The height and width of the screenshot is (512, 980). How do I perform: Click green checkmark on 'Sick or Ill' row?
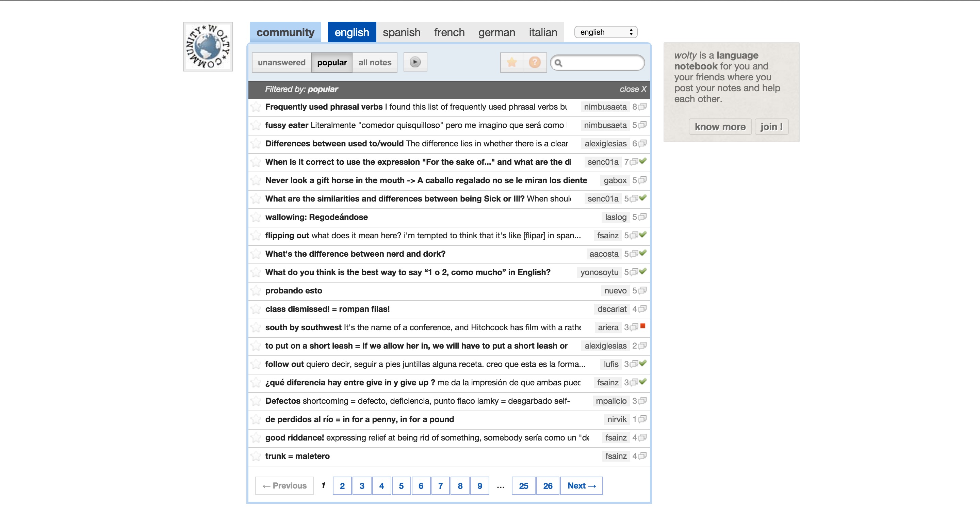[x=643, y=197]
